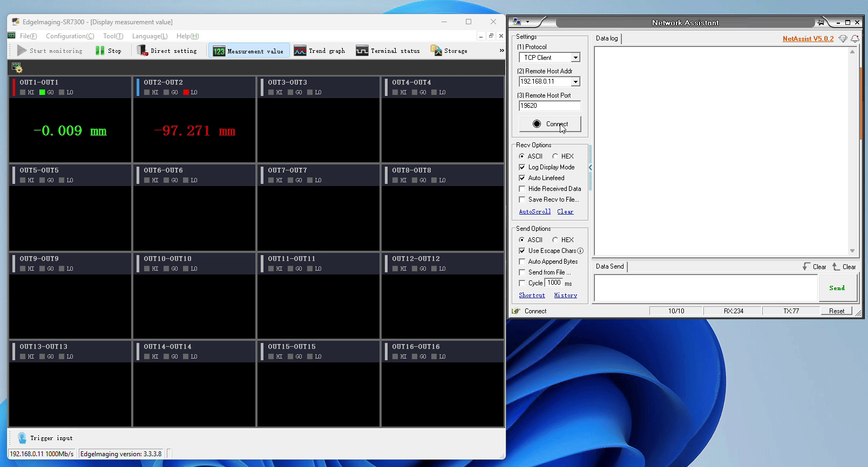Enable Cycle send checkbox
This screenshot has width=868, height=467.
[522, 283]
